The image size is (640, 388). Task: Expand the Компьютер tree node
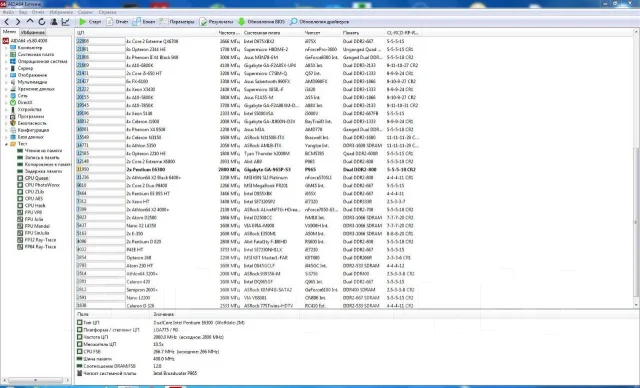(6, 48)
